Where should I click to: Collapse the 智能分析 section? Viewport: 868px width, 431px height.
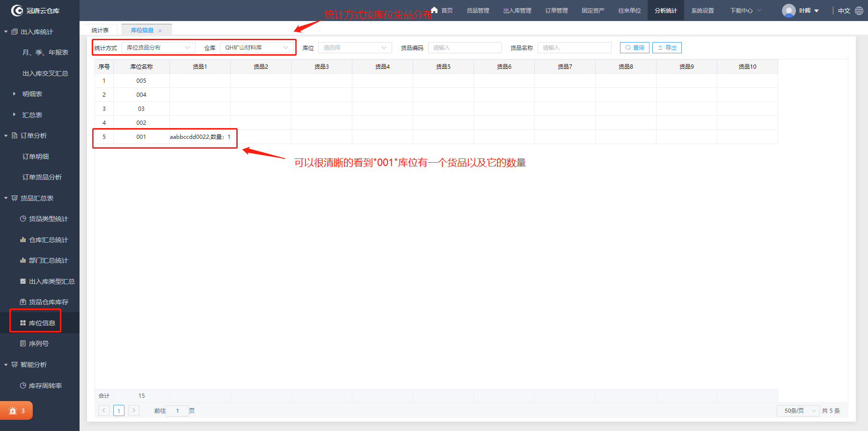[6, 365]
